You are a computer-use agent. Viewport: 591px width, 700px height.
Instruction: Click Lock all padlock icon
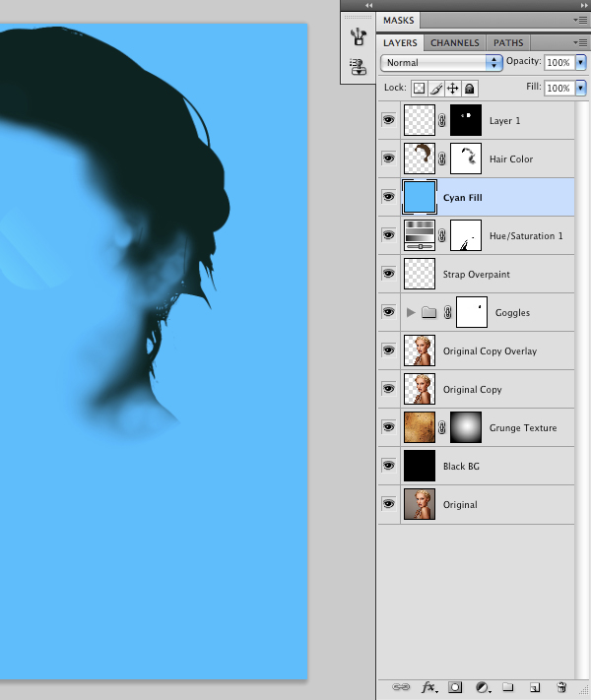(x=470, y=89)
